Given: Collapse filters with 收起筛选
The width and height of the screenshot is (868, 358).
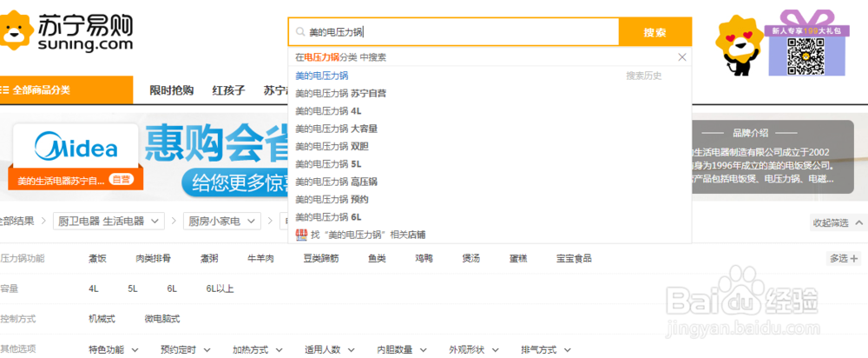Looking at the screenshot, I should pos(837,222).
